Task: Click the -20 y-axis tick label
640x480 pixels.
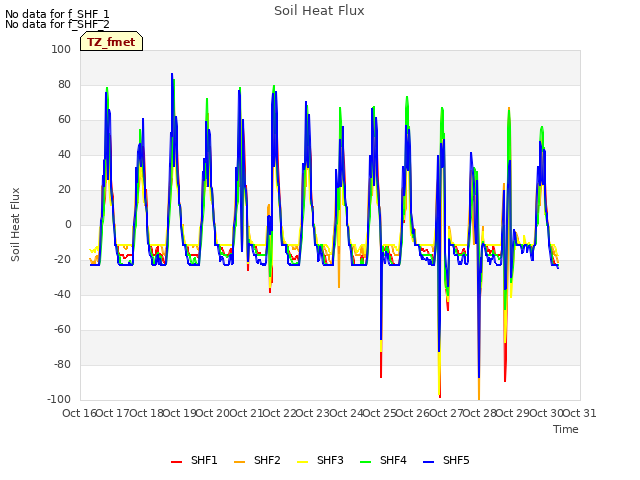Action: tap(62, 259)
